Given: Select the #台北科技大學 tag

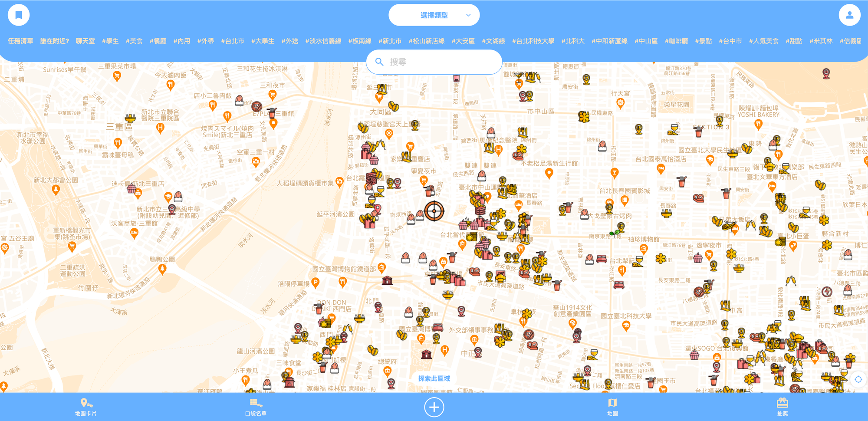Looking at the screenshot, I should point(533,41).
